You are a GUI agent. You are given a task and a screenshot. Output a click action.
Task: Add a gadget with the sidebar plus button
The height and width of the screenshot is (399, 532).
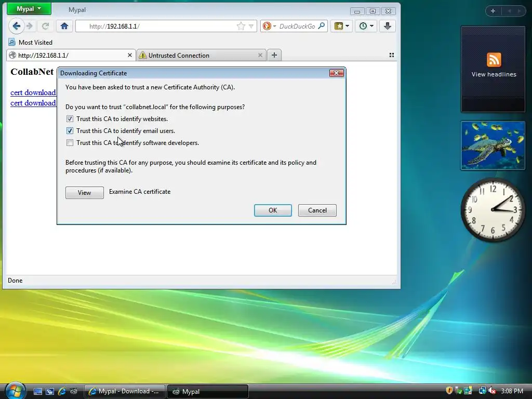[493, 11]
